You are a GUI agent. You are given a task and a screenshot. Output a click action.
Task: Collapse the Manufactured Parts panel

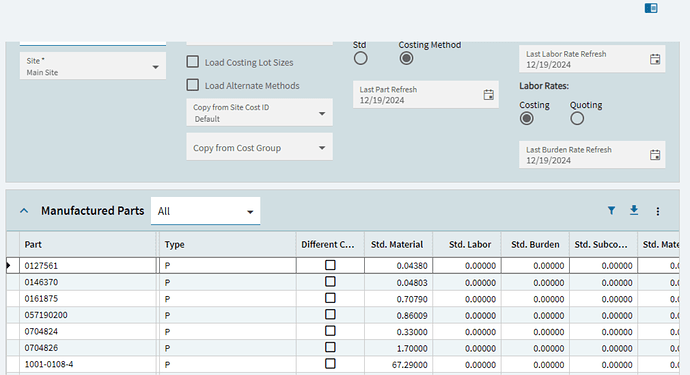tap(24, 211)
